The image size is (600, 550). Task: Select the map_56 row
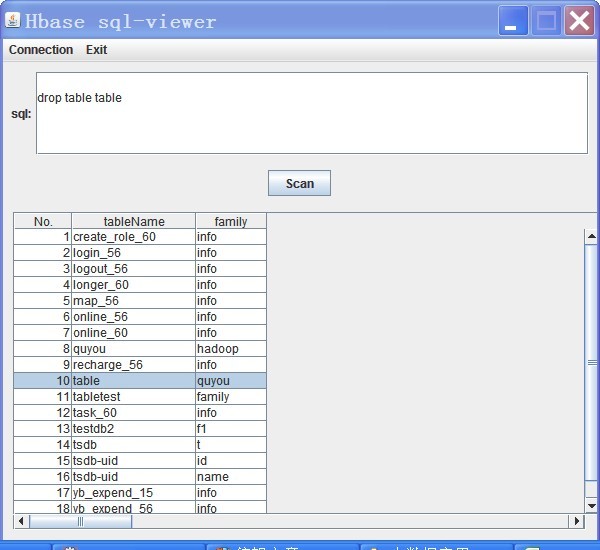click(x=140, y=301)
